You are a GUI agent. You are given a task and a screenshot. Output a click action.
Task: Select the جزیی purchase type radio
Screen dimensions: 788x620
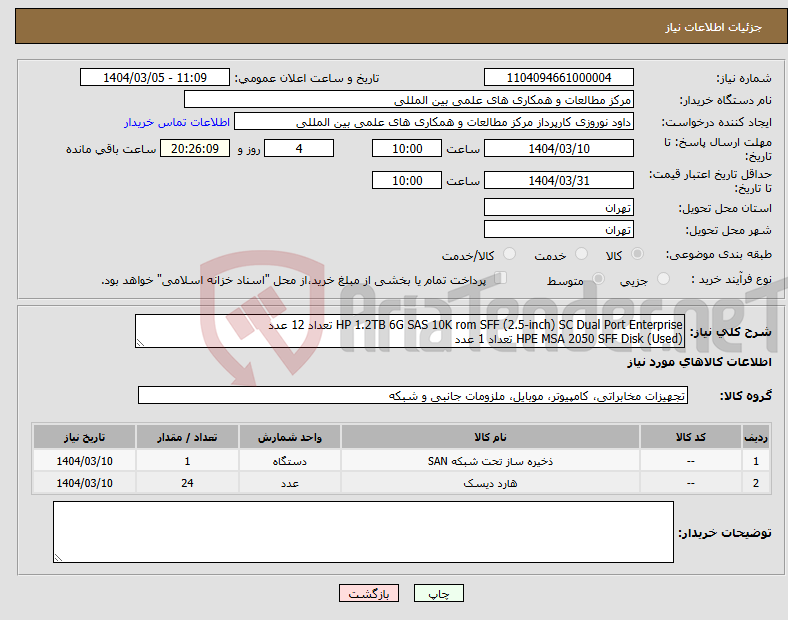(x=663, y=278)
